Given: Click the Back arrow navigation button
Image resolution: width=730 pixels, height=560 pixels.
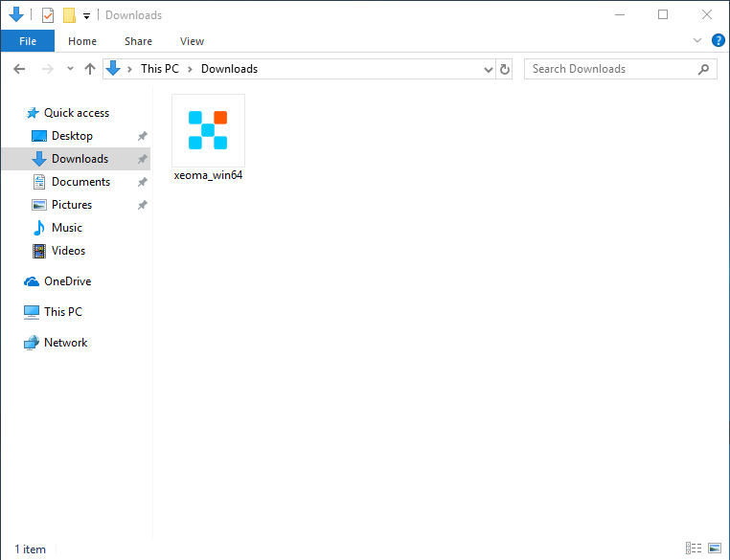Looking at the screenshot, I should (20, 69).
